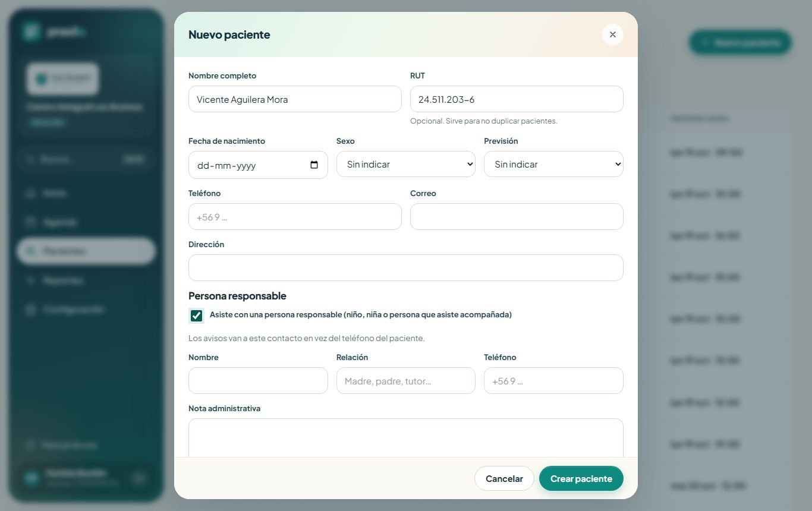Click the Dirección input field
The width and height of the screenshot is (812, 511).
pyautogui.click(x=406, y=268)
